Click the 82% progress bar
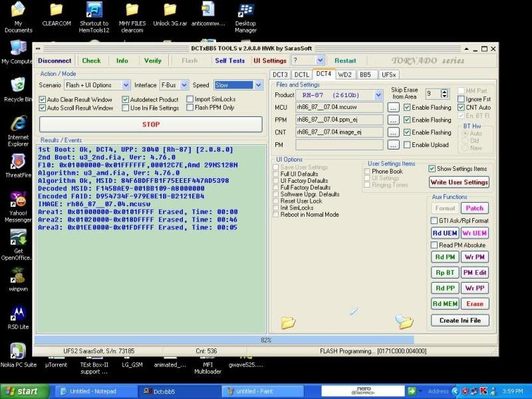This screenshot has height=399, width=532. 266,340
